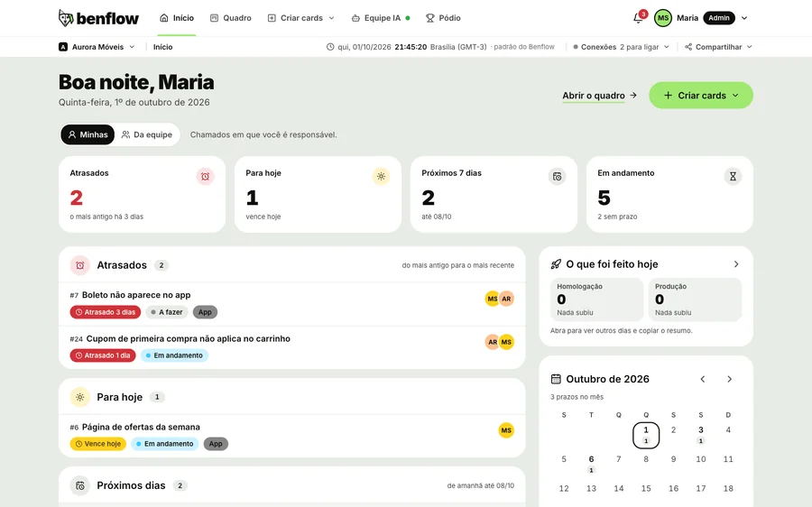Open the Equipe IA tab

tap(381, 18)
